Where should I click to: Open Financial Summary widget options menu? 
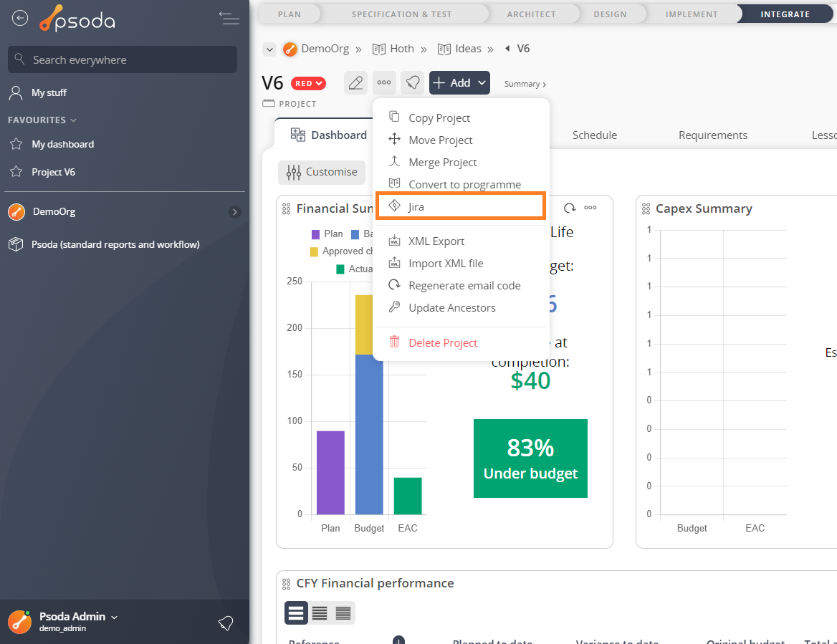590,208
